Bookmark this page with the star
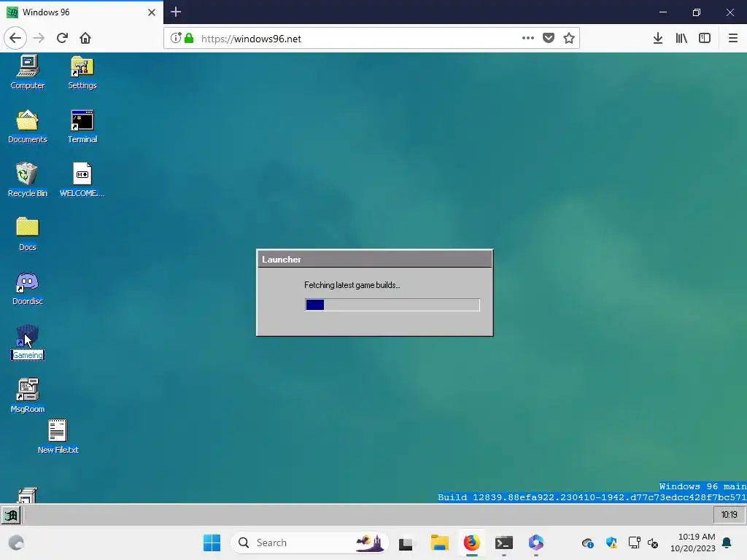Viewport: 747px width, 560px height. [x=569, y=38]
